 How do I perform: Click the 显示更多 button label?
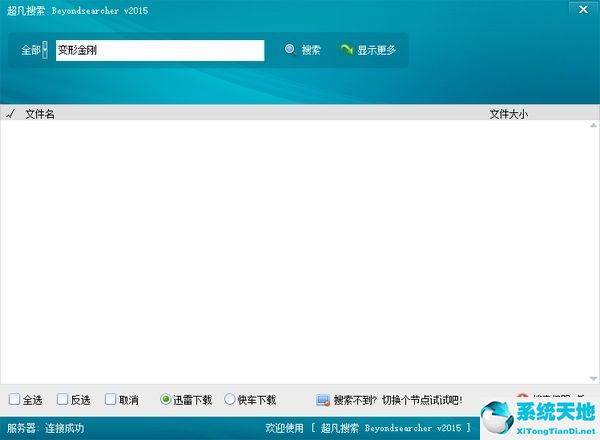click(377, 50)
